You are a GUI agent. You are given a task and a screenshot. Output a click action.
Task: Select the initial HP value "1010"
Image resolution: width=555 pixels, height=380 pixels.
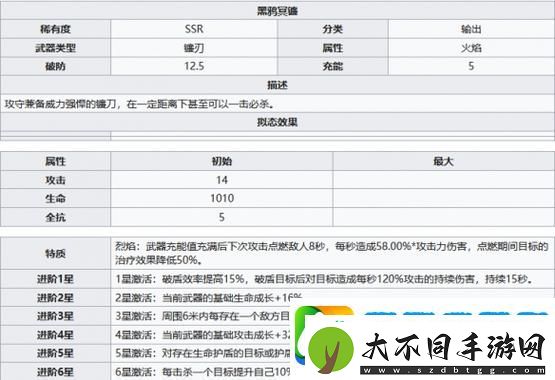222,198
